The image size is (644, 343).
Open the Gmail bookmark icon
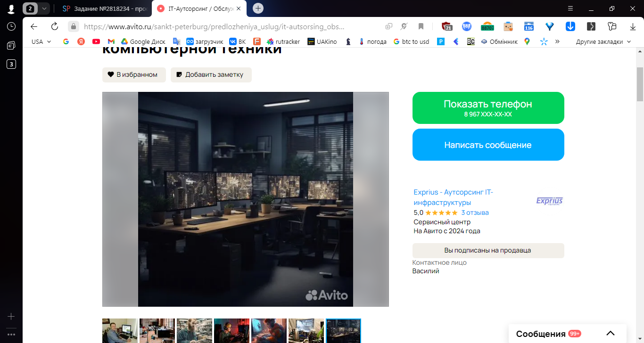111,41
